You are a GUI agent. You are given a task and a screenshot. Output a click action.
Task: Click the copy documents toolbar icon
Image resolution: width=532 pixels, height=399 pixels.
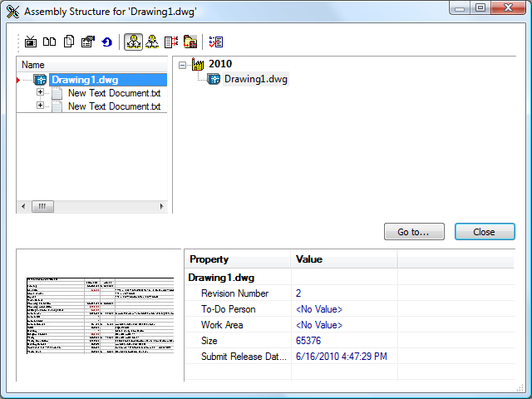[x=69, y=42]
